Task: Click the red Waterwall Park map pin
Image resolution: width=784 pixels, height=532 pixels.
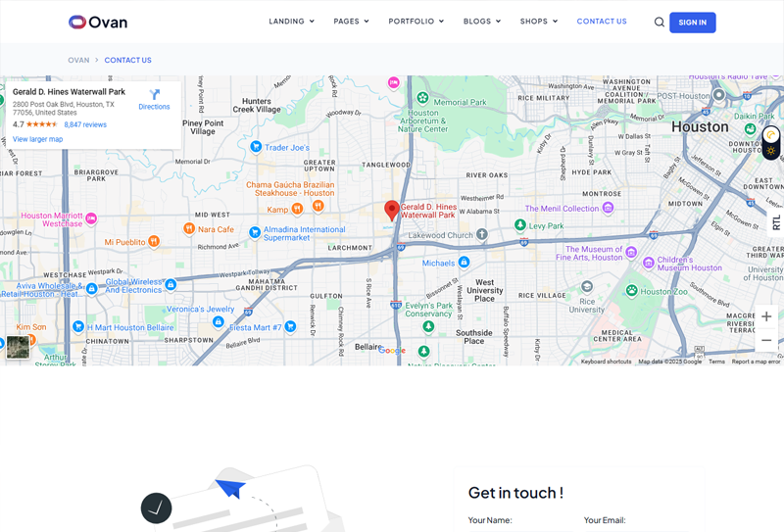Action: click(391, 211)
